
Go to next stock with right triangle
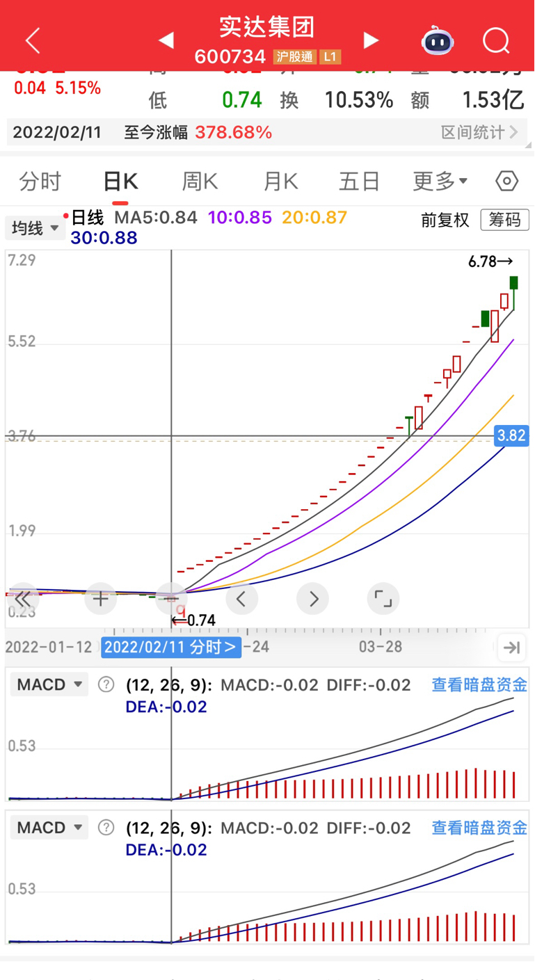tap(371, 40)
